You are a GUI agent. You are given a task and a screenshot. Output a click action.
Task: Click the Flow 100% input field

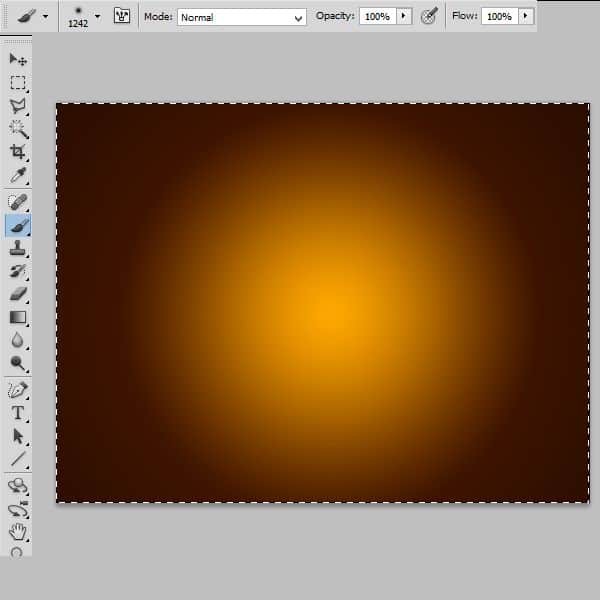(499, 16)
